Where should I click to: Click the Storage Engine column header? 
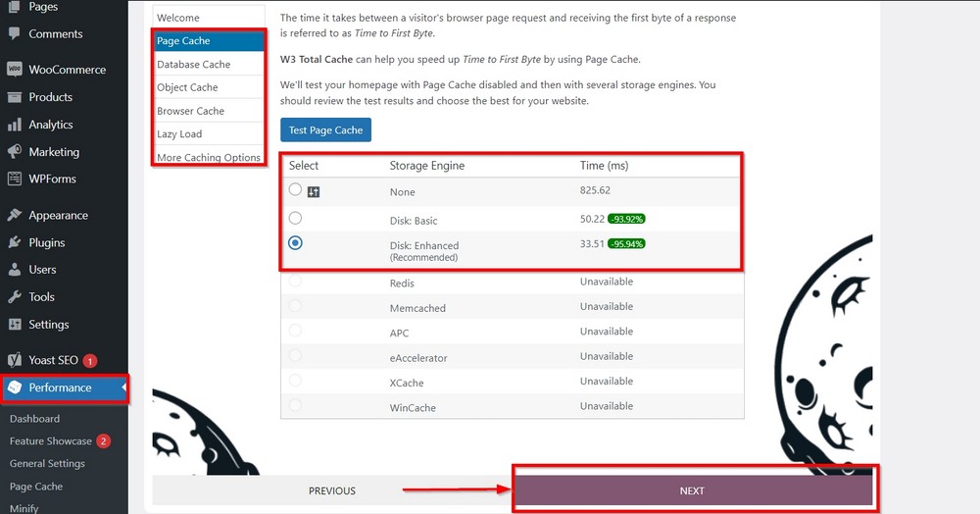pyautogui.click(x=427, y=166)
